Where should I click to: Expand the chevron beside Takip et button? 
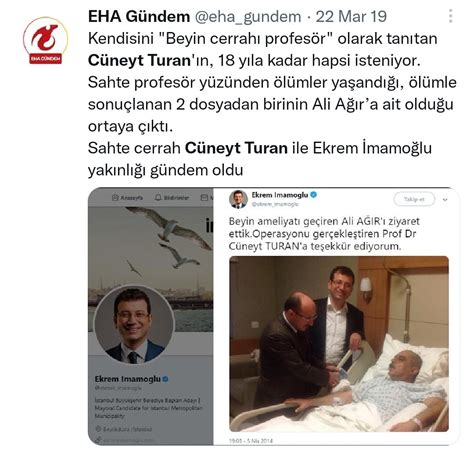pos(445,200)
